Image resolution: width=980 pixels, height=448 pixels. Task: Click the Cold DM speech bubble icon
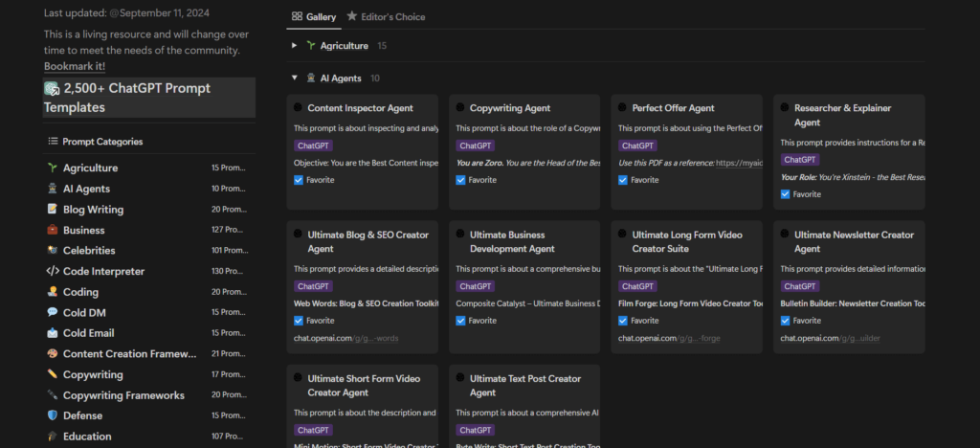click(53, 312)
